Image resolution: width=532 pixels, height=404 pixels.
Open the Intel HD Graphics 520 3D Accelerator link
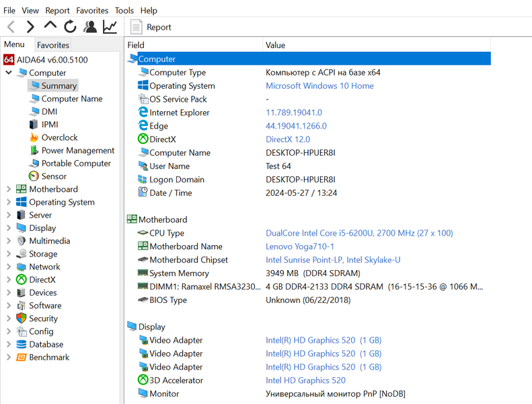[x=305, y=380]
